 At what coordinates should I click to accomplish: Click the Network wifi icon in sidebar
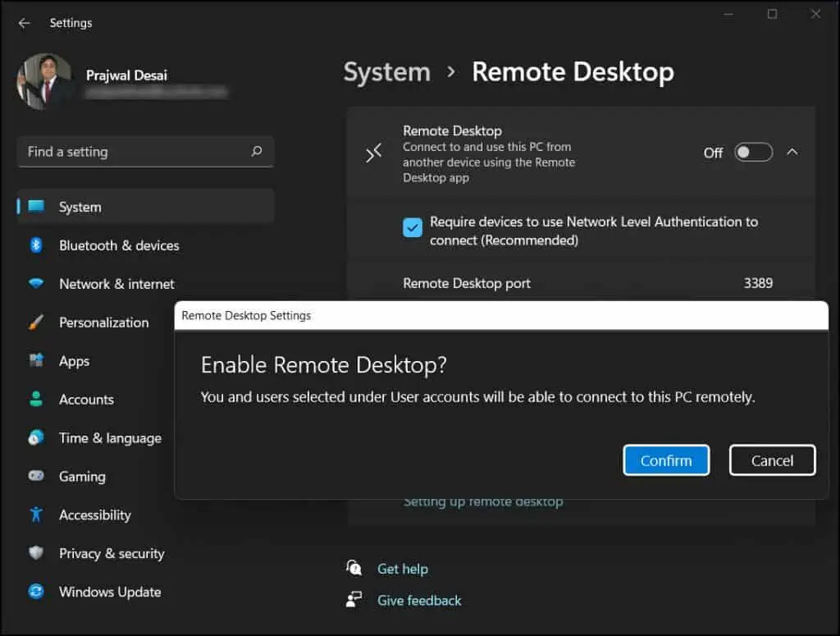tap(36, 283)
